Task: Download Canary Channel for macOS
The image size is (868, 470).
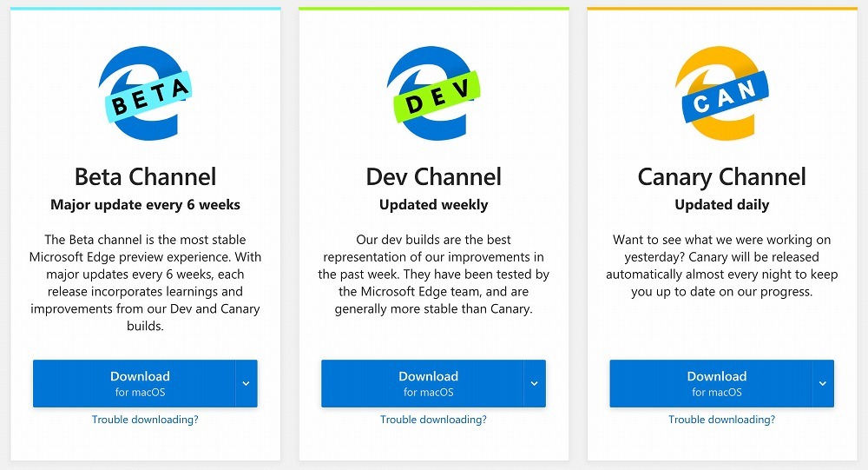Action: (x=710, y=383)
